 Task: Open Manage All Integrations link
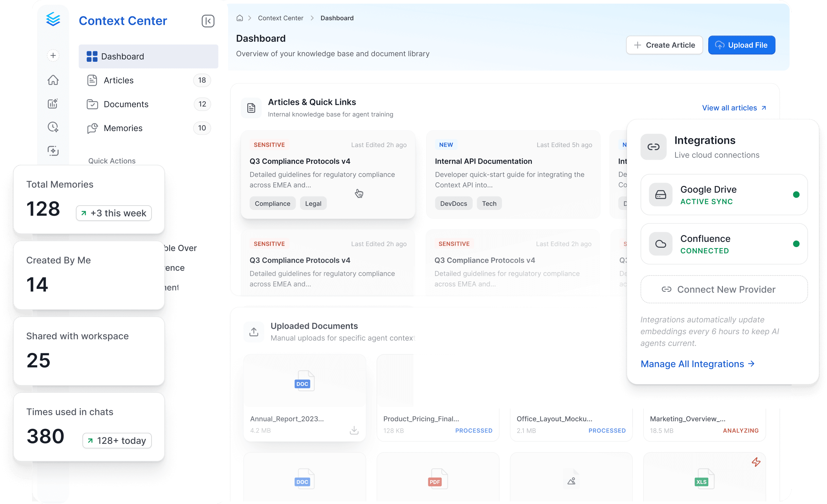[697, 364]
